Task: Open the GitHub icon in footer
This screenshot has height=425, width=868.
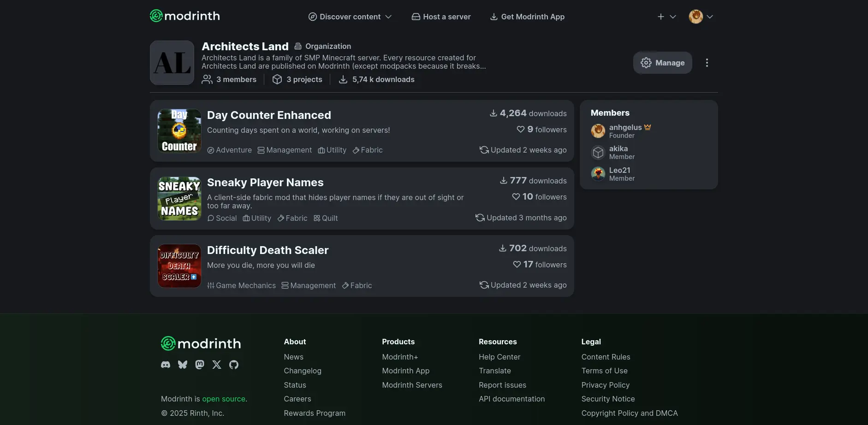Action: [234, 365]
